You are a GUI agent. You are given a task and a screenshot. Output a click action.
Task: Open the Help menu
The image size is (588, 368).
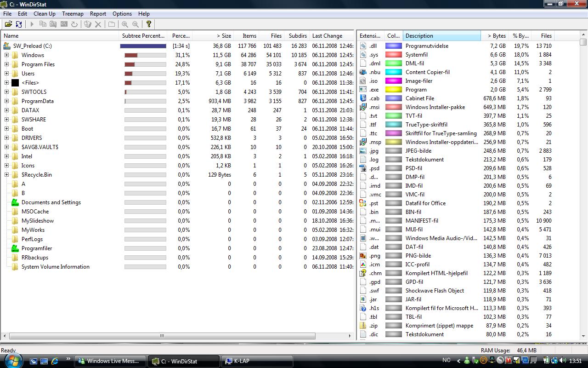tap(144, 14)
